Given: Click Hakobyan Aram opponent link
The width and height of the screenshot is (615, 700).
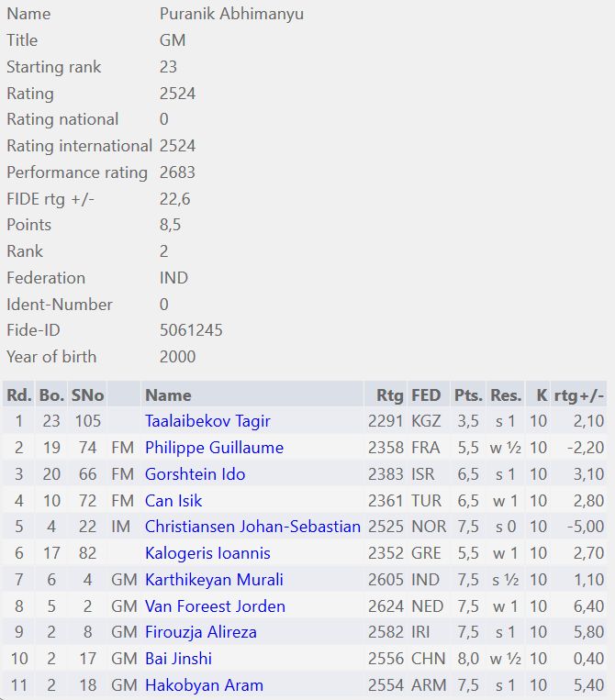Looking at the screenshot, I should [x=204, y=685].
